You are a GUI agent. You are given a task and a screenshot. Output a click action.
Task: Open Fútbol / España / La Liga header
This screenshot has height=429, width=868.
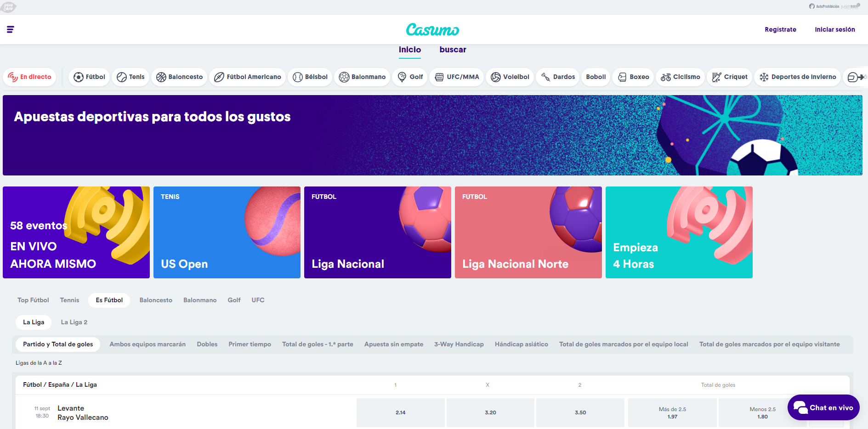(x=60, y=385)
